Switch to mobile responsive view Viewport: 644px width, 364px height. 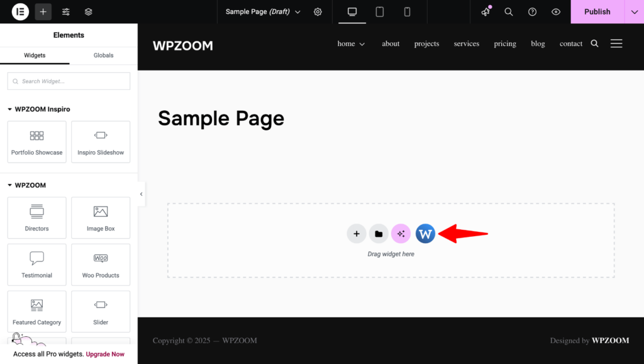click(x=407, y=12)
